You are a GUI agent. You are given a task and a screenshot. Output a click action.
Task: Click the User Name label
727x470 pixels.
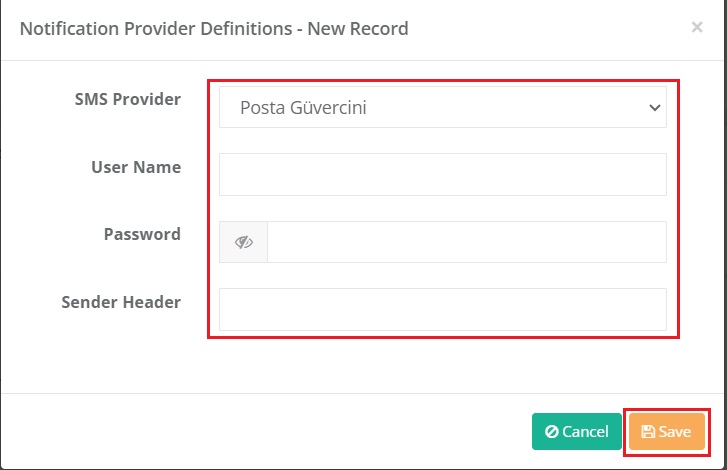click(x=136, y=167)
